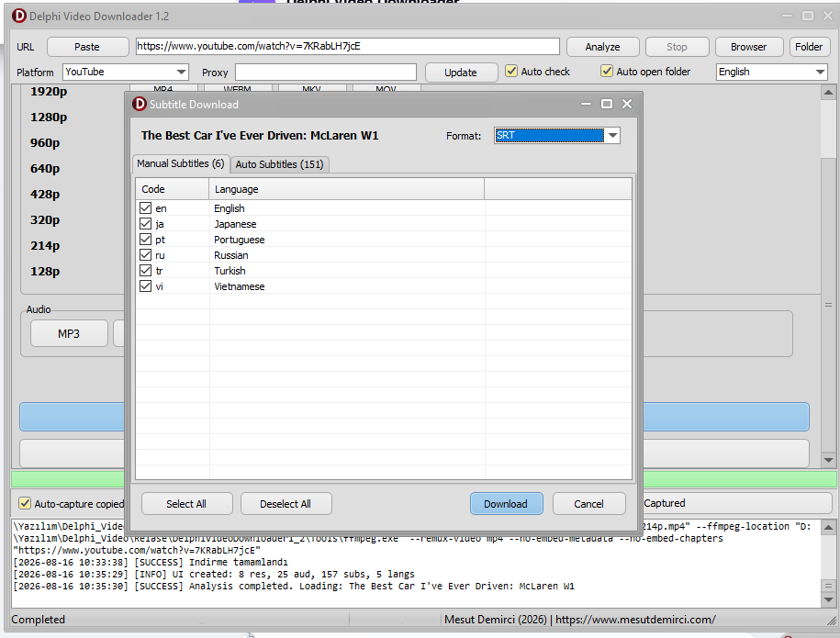Select the 428p resolution row
This screenshot has height=638, width=840.
45,195
